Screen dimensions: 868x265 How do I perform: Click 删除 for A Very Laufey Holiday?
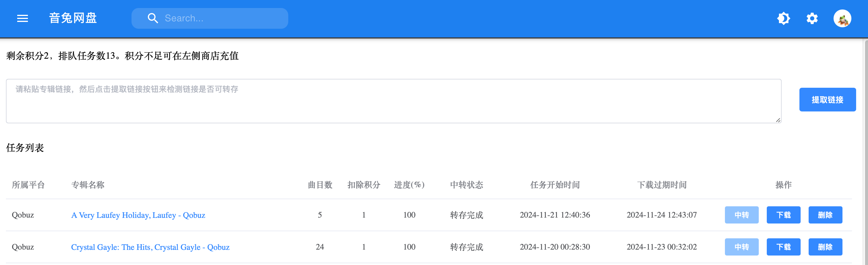(825, 215)
